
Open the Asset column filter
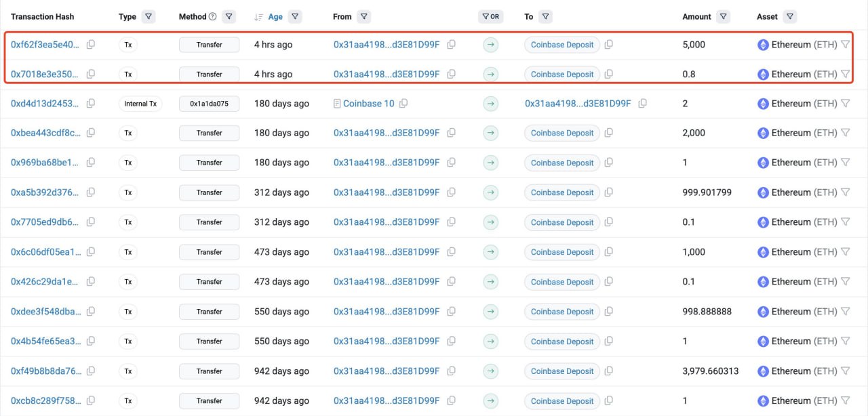point(789,16)
